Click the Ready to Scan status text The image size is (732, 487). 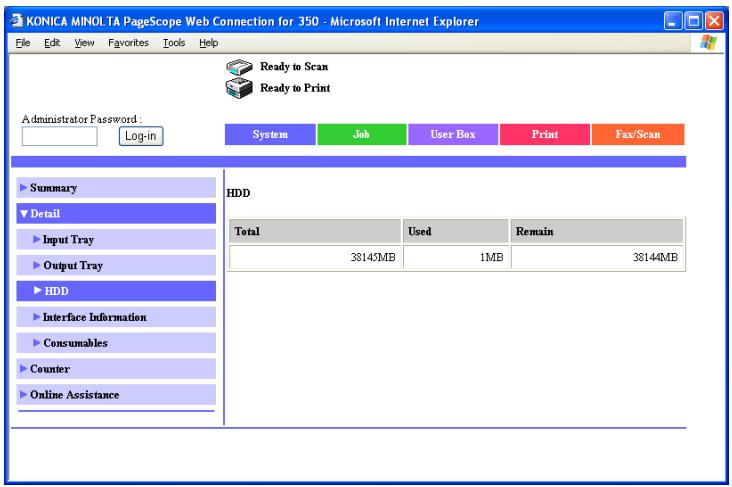[x=294, y=67]
